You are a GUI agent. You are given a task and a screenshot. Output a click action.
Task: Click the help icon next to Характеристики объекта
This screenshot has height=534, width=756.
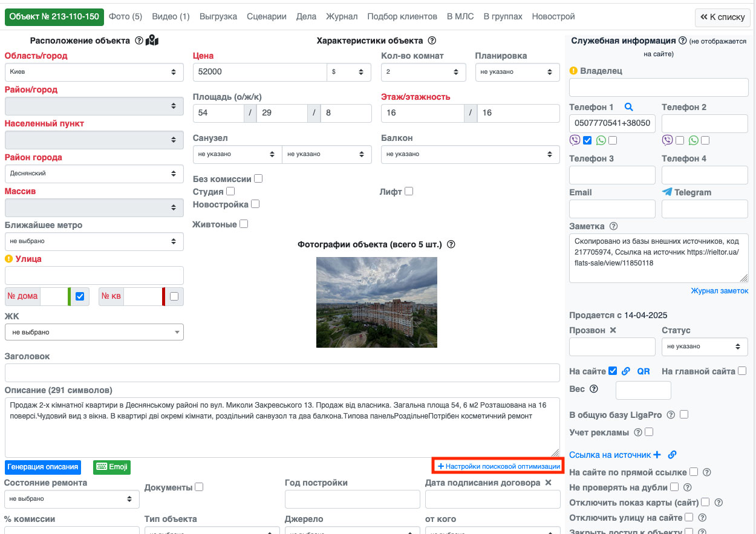[432, 41]
